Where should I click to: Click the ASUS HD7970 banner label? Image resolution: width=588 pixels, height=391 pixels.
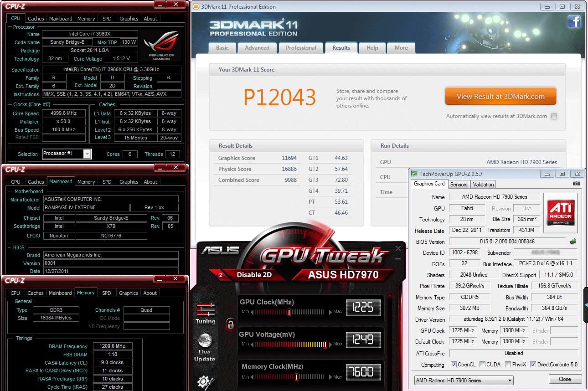pos(344,275)
